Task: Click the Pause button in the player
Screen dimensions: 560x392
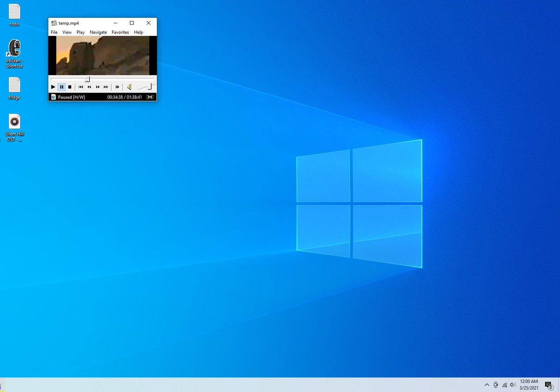Action: 62,87
